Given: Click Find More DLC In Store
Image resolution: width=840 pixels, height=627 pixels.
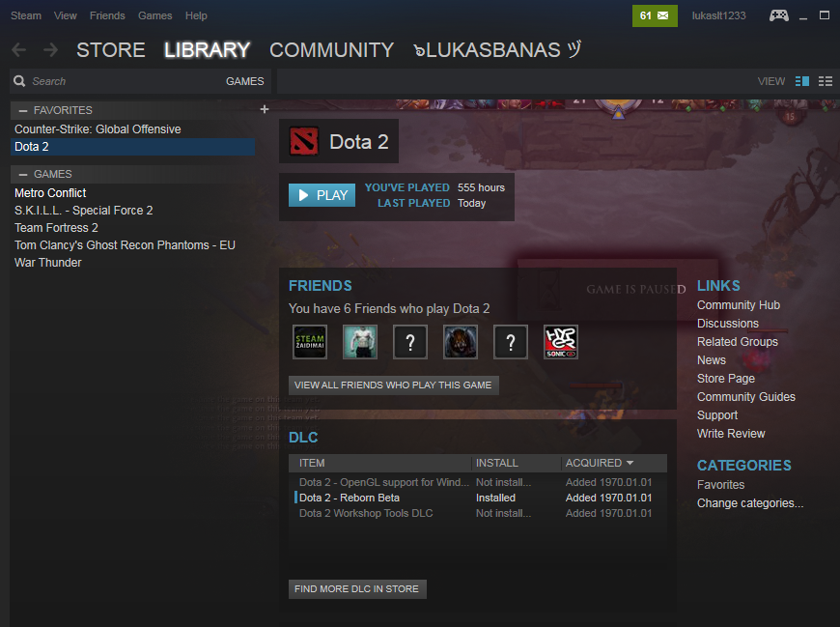Looking at the screenshot, I should 357,588.
